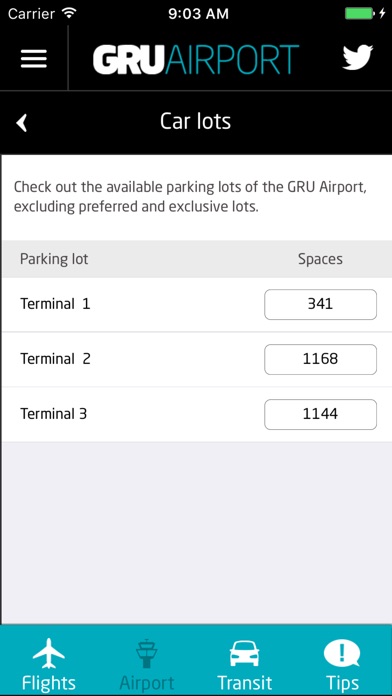
Task: Tap the control tower Airport icon
Action: pos(147,654)
